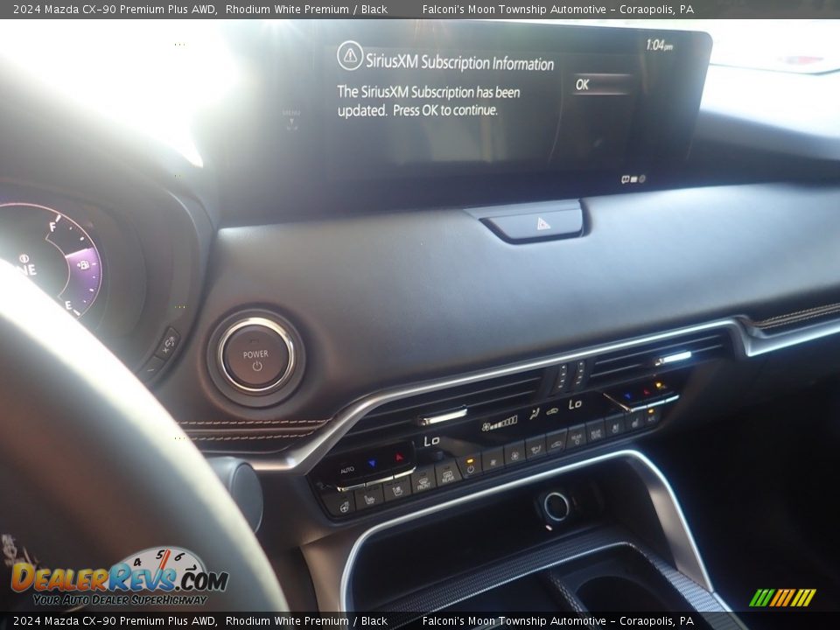The height and width of the screenshot is (630, 840).
Task: Adjust the right center vent chrome tab
Action: click(674, 358)
